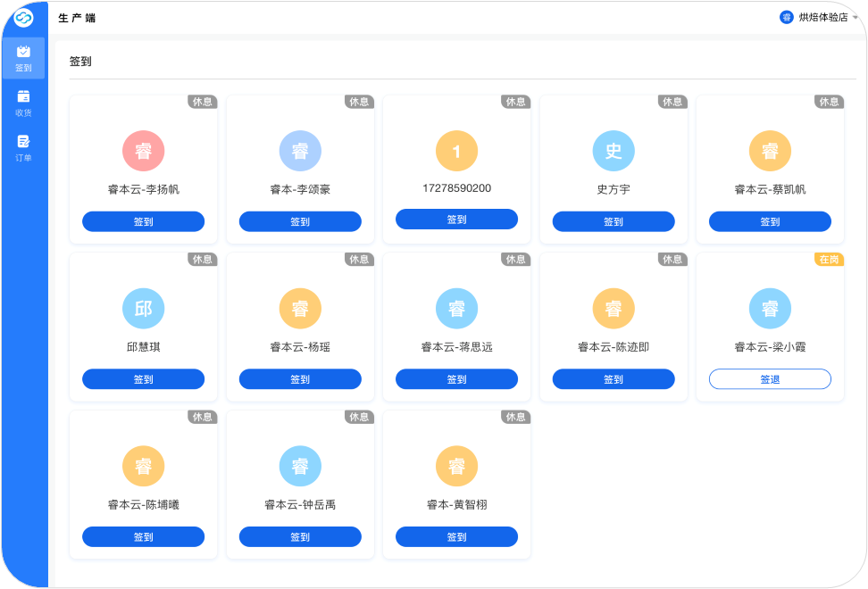Click avatar numbered 1 for 17278590200

[456, 151]
